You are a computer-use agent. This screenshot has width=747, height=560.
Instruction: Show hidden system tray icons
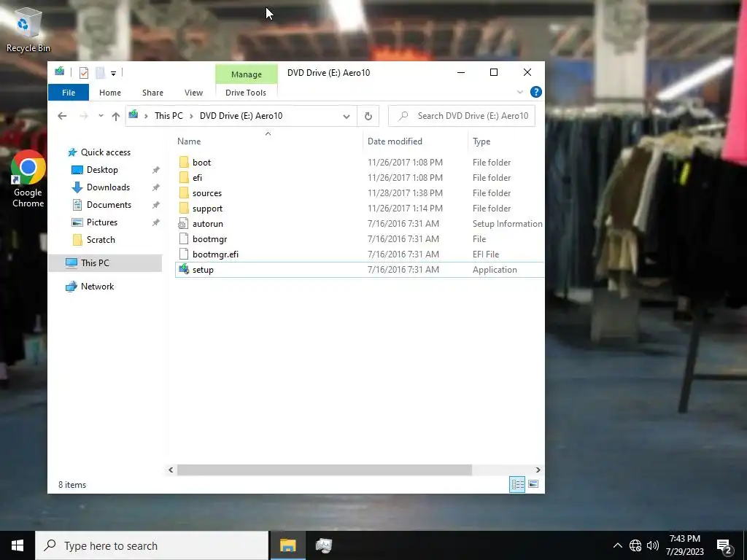pyautogui.click(x=617, y=545)
